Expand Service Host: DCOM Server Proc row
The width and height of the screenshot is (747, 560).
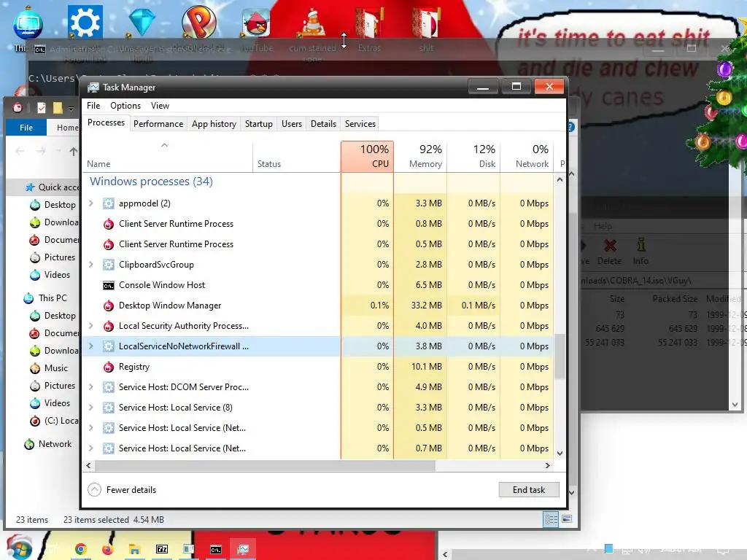[x=91, y=387]
